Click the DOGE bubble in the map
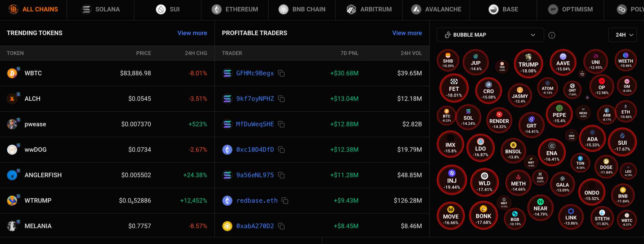 point(606,166)
